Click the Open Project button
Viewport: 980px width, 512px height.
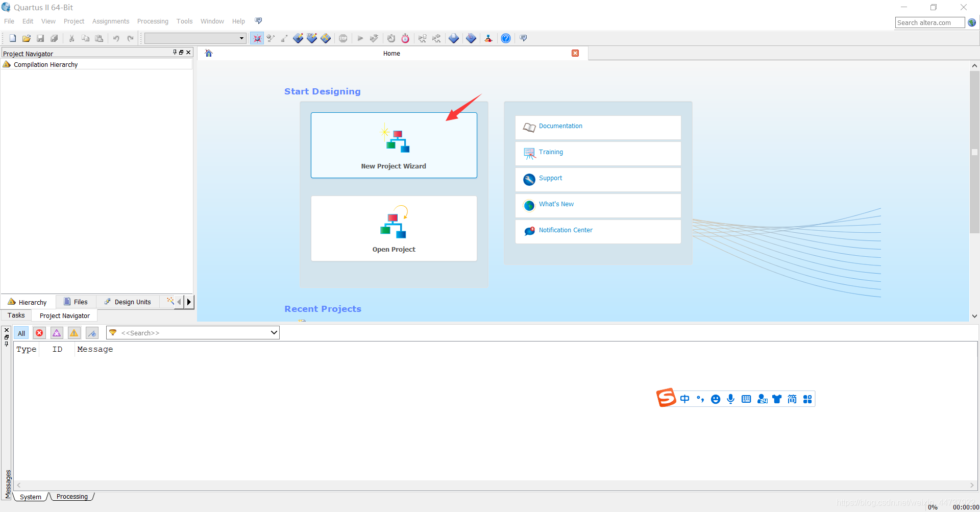click(x=394, y=229)
